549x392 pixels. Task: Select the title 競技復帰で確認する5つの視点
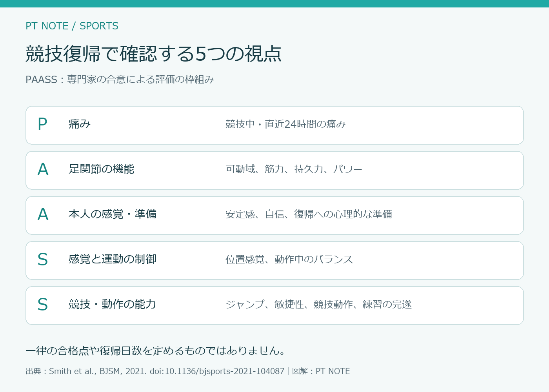(x=154, y=54)
